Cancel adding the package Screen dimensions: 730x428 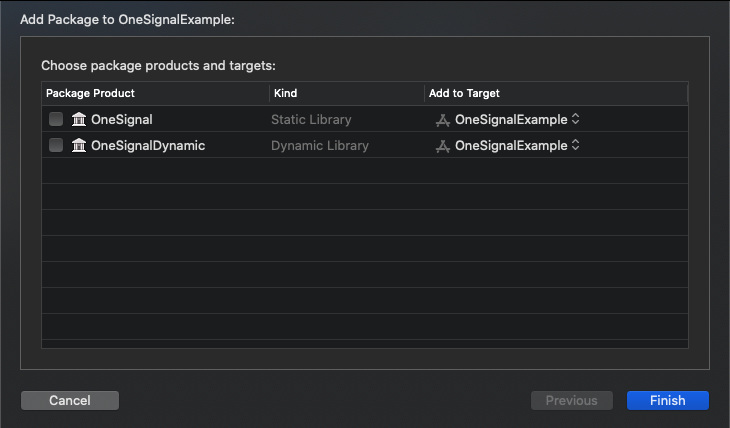coord(70,401)
